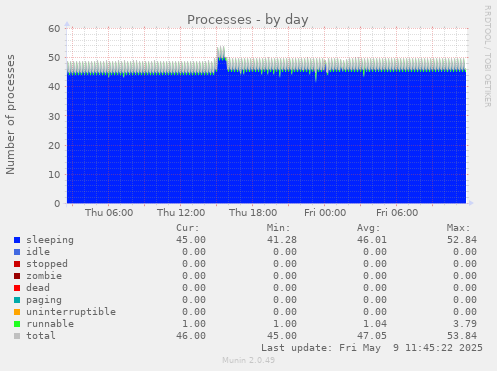Viewport: 497px width, 371px height.
Task: Click the total legend color swatch
Action: 17,336
